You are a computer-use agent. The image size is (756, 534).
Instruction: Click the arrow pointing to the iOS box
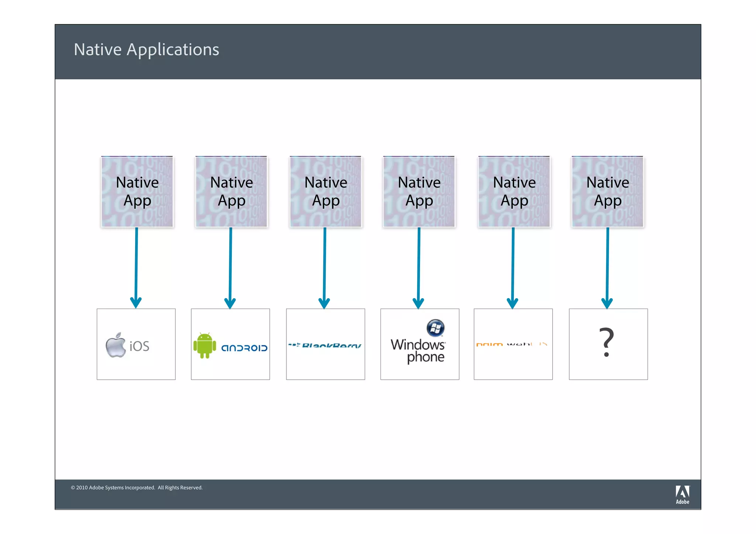click(136, 268)
